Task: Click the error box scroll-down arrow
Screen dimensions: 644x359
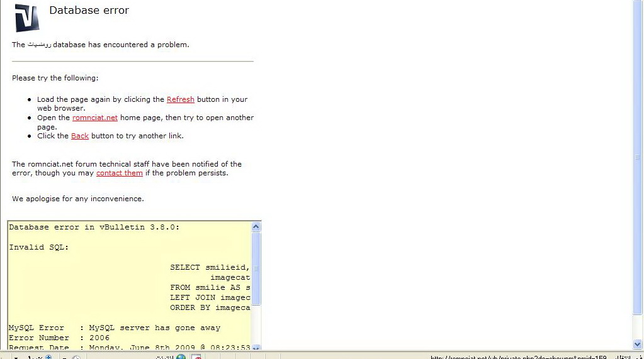Action: click(x=256, y=347)
